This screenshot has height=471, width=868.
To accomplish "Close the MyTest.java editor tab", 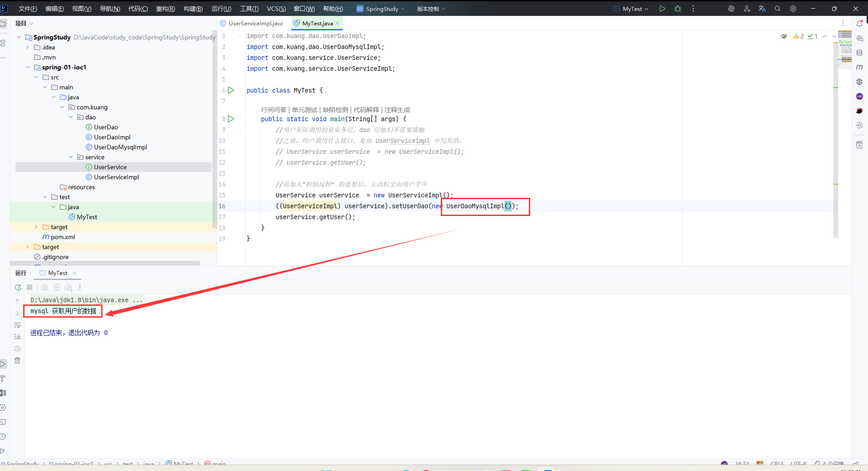I will coord(337,23).
